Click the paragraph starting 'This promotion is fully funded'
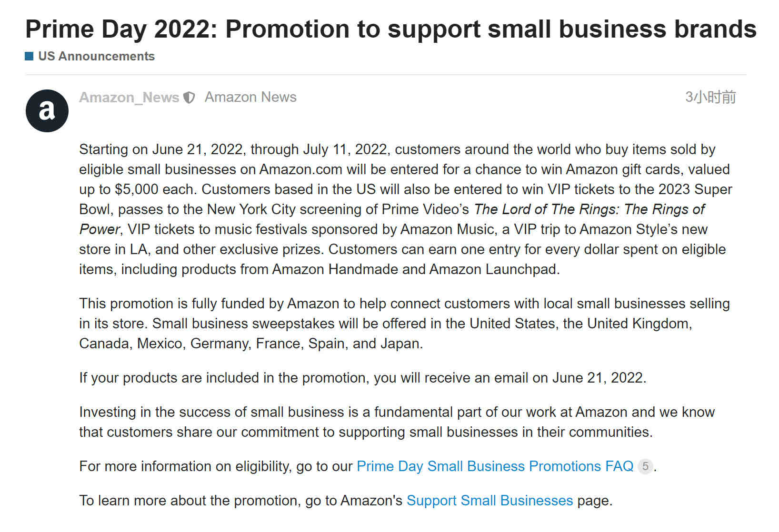This screenshot has height=532, width=779. point(404,324)
